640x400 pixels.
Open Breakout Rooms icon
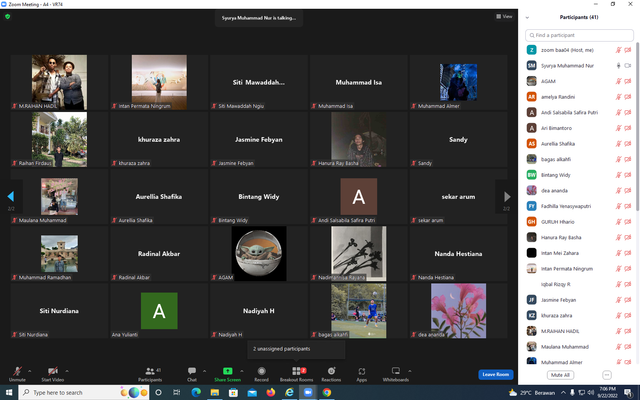click(x=296, y=371)
